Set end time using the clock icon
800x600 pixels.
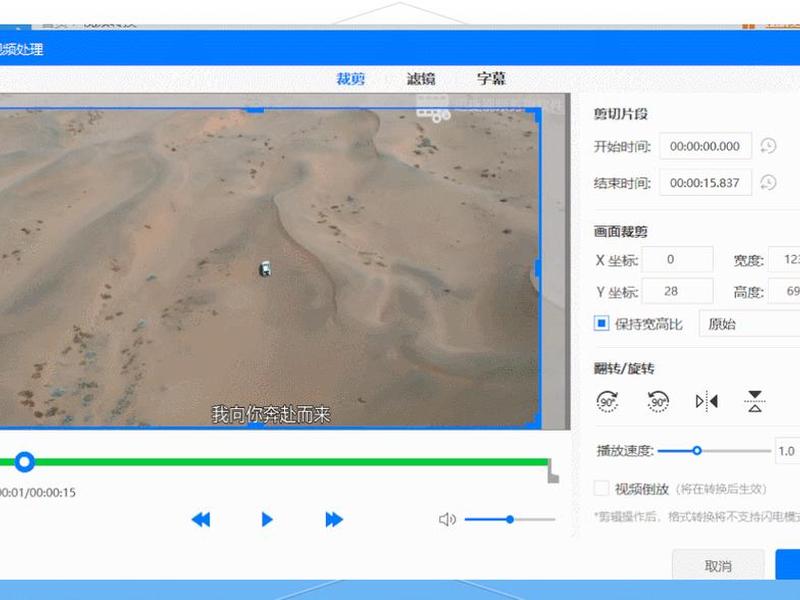(768, 183)
